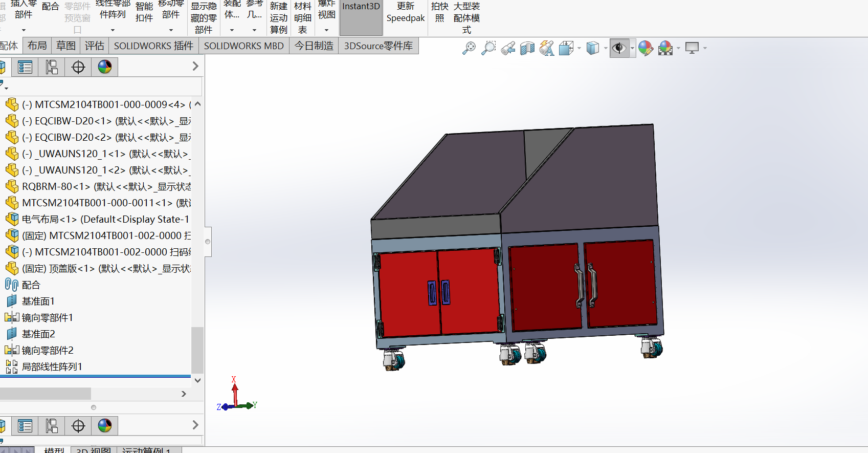The height and width of the screenshot is (453, 868).
Task: Select EQCIBW-D20<1> component in the tree
Action: (x=98, y=121)
